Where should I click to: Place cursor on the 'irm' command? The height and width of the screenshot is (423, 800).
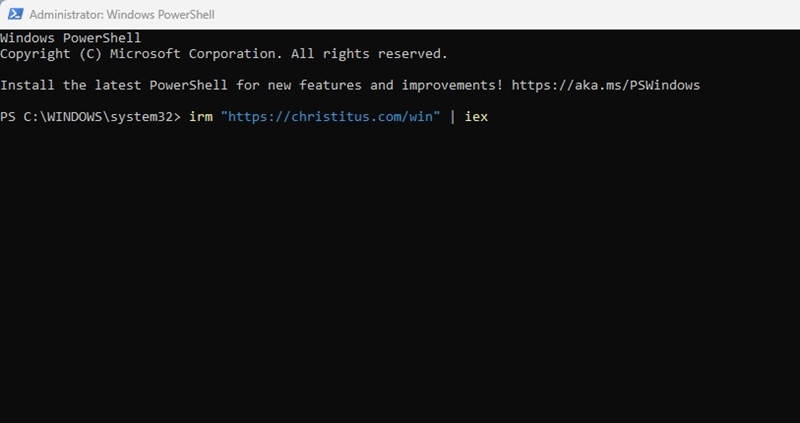[201, 117]
